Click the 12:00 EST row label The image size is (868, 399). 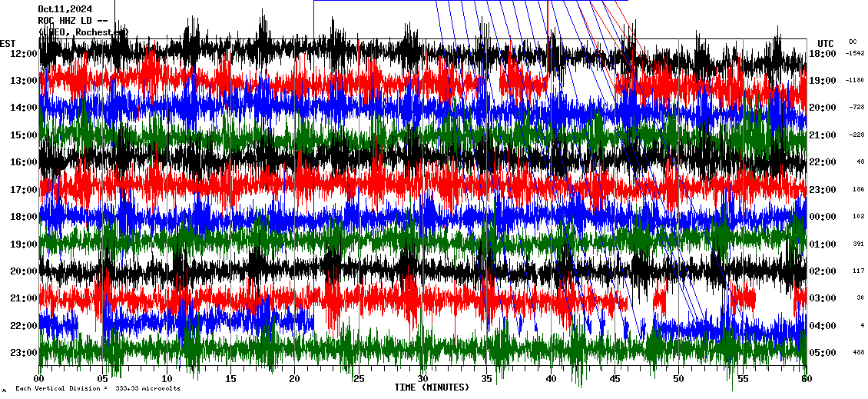tap(25, 54)
